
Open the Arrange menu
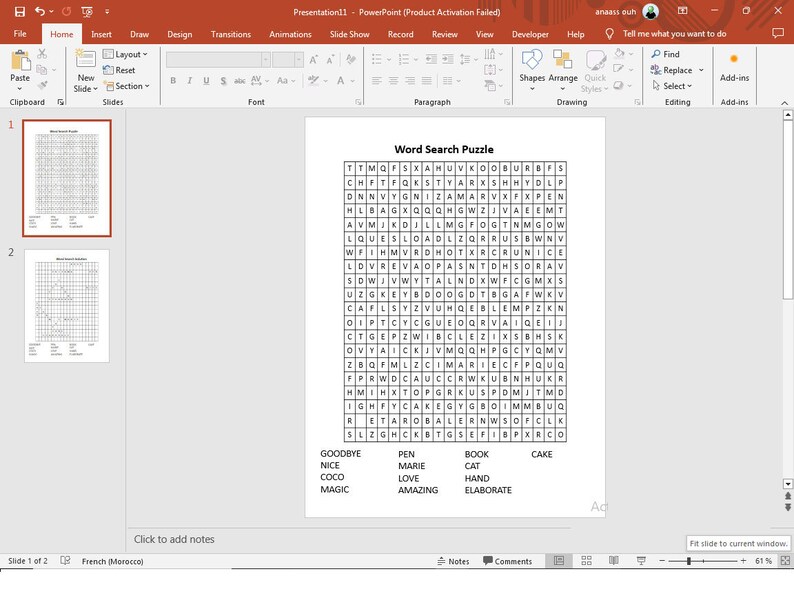pyautogui.click(x=563, y=71)
